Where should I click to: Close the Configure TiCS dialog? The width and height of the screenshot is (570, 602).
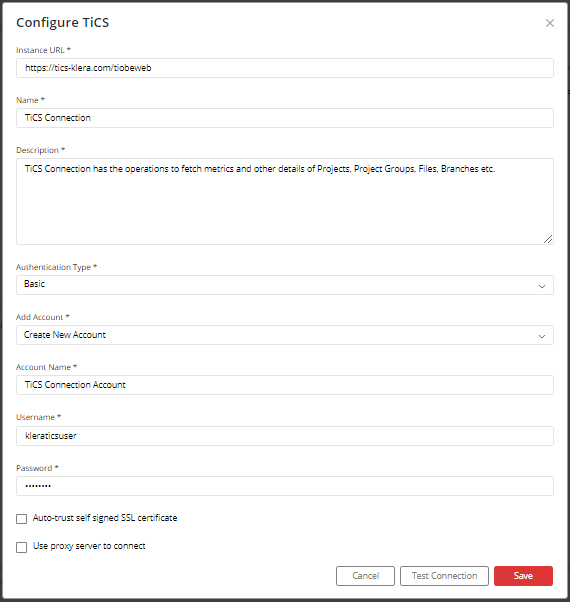(550, 23)
